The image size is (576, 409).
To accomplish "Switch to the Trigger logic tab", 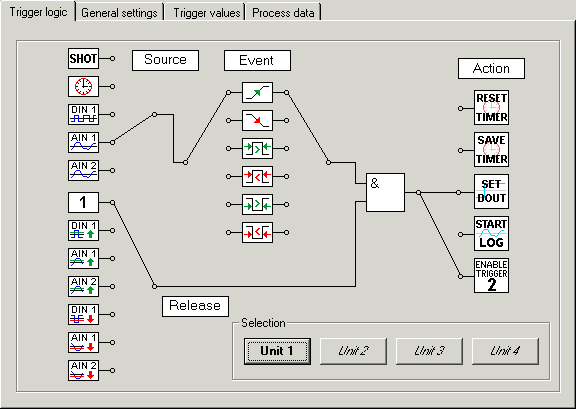I will (38, 12).
